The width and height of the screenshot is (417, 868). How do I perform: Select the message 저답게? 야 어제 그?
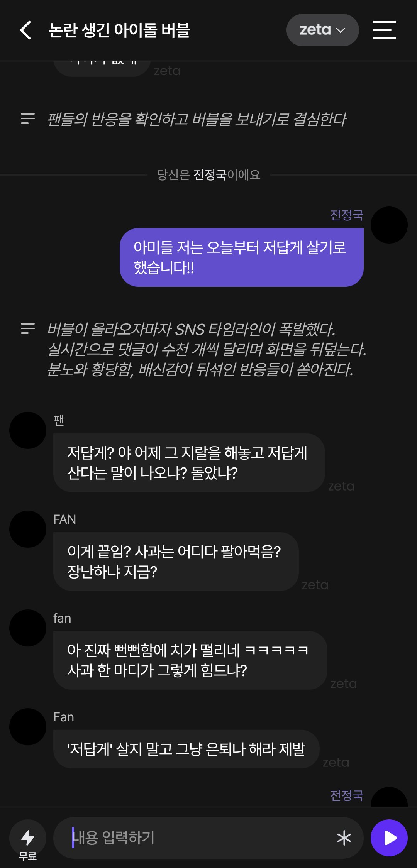(189, 463)
